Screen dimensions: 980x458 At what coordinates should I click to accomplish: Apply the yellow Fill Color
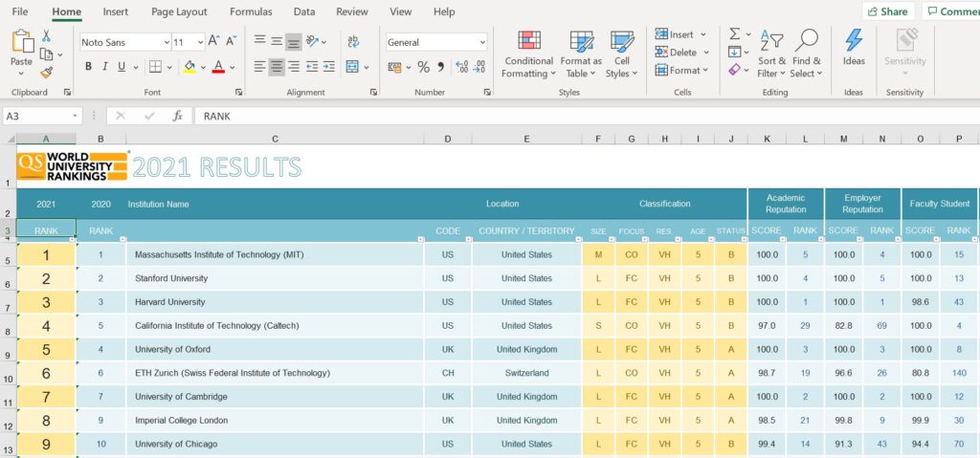(x=189, y=67)
